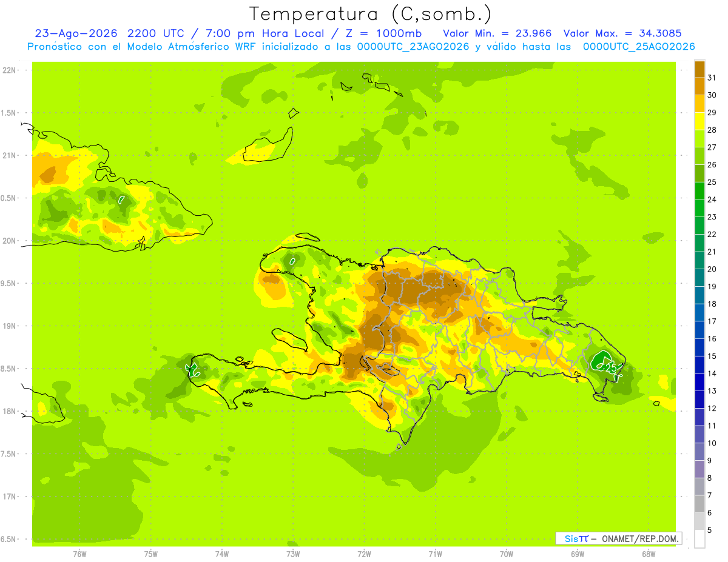This screenshot has height=562, width=728.
Task: Click the '70W' longitude axis label
Action: (506, 554)
